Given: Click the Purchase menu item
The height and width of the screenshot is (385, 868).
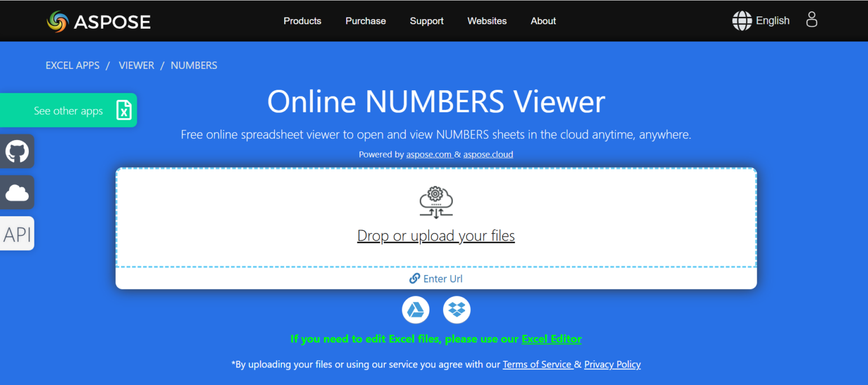Looking at the screenshot, I should (365, 21).
